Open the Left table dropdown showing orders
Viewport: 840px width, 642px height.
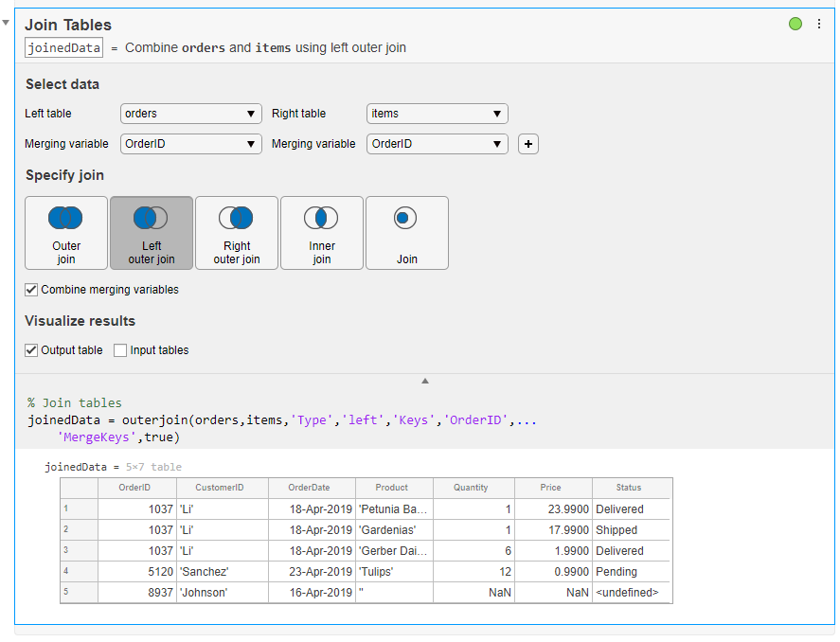tap(191, 114)
